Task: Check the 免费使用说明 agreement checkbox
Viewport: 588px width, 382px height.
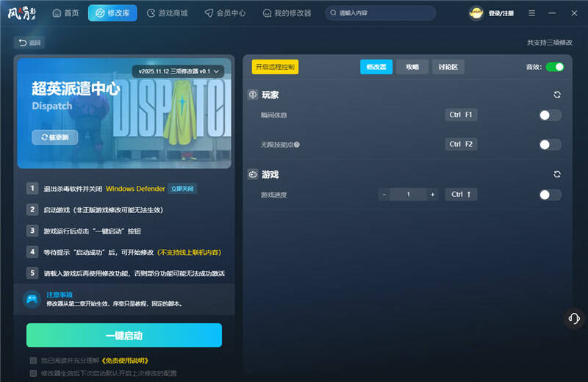Action: pos(33,361)
